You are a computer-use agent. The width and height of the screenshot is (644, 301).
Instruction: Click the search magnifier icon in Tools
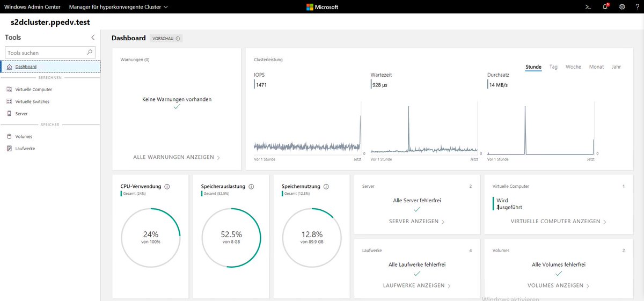coord(90,53)
